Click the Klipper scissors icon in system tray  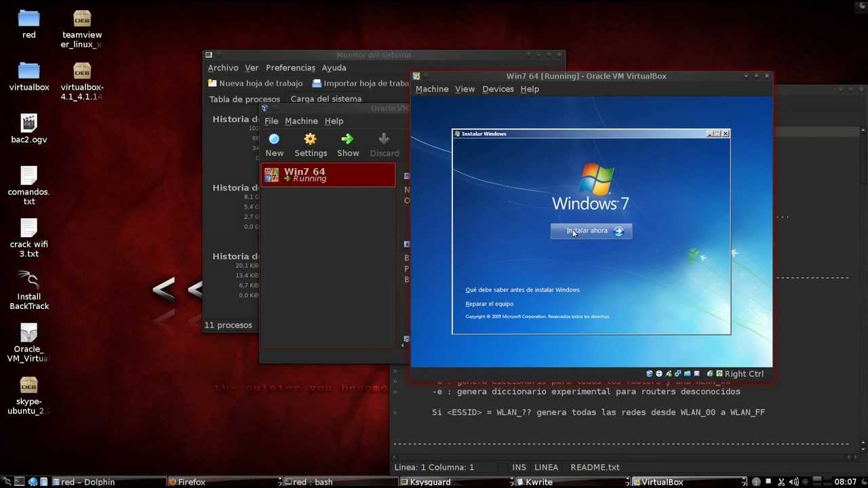click(x=781, y=482)
